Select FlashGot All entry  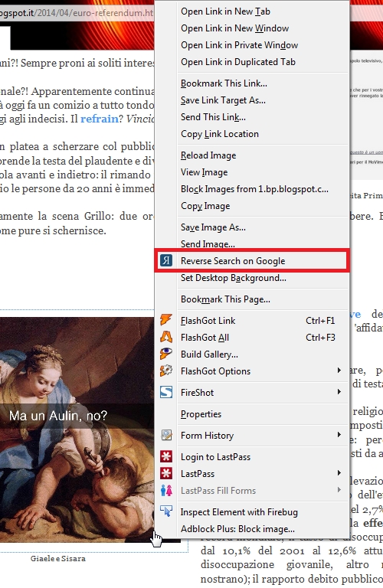pyautogui.click(x=252, y=338)
